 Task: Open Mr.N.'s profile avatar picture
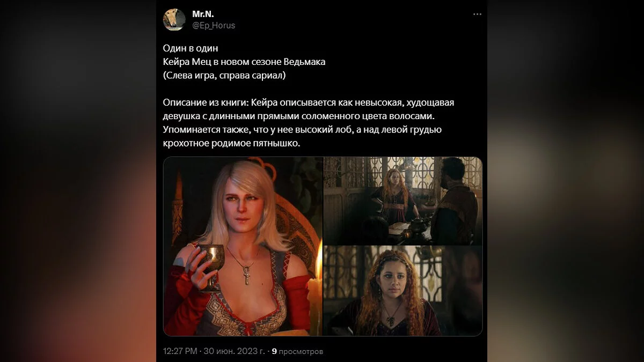pyautogui.click(x=174, y=20)
